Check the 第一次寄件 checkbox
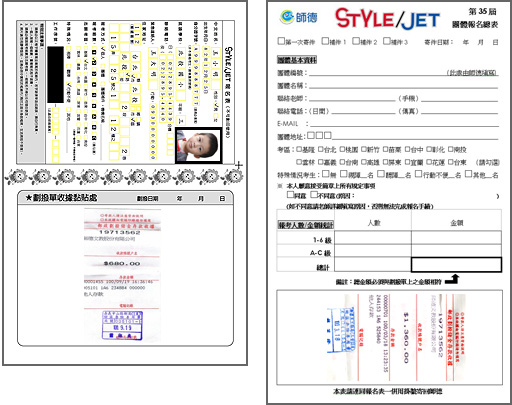Screen dimensions: 512x405 [x=281, y=41]
